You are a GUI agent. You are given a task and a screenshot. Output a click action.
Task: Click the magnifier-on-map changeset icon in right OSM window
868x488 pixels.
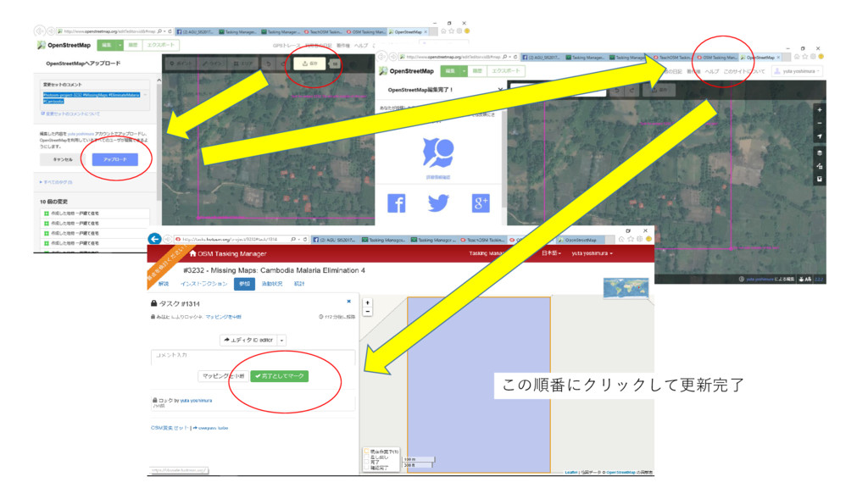[x=438, y=152]
